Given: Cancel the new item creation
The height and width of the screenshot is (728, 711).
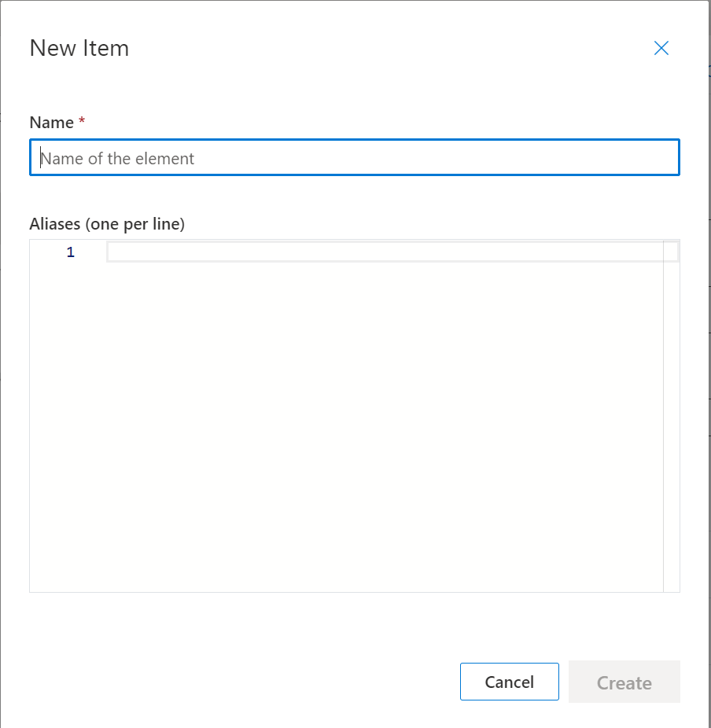Looking at the screenshot, I should point(509,682).
